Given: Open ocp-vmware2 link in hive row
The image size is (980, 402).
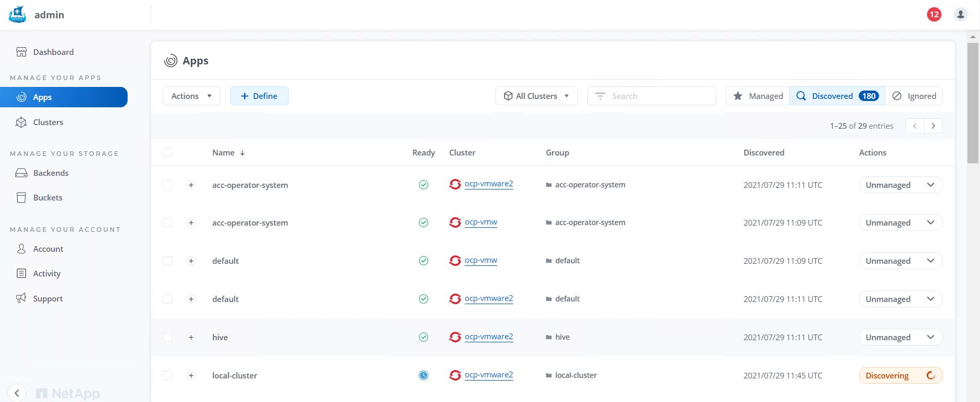Looking at the screenshot, I should click(489, 337).
